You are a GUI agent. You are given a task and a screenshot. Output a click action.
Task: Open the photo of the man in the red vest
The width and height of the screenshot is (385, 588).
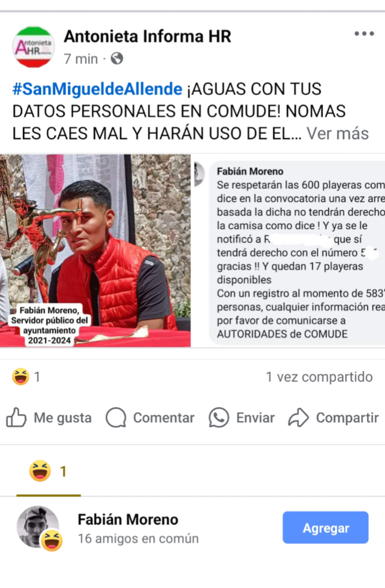[95, 250]
